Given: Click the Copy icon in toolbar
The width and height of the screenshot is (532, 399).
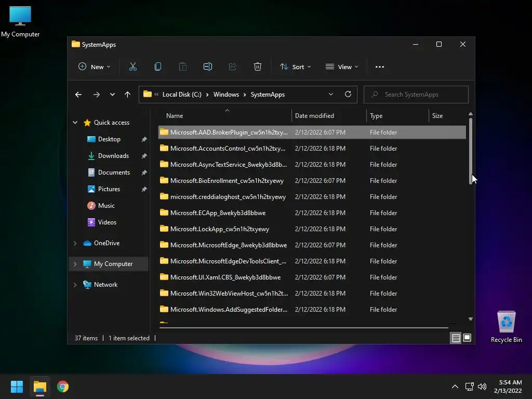Looking at the screenshot, I should (158, 67).
